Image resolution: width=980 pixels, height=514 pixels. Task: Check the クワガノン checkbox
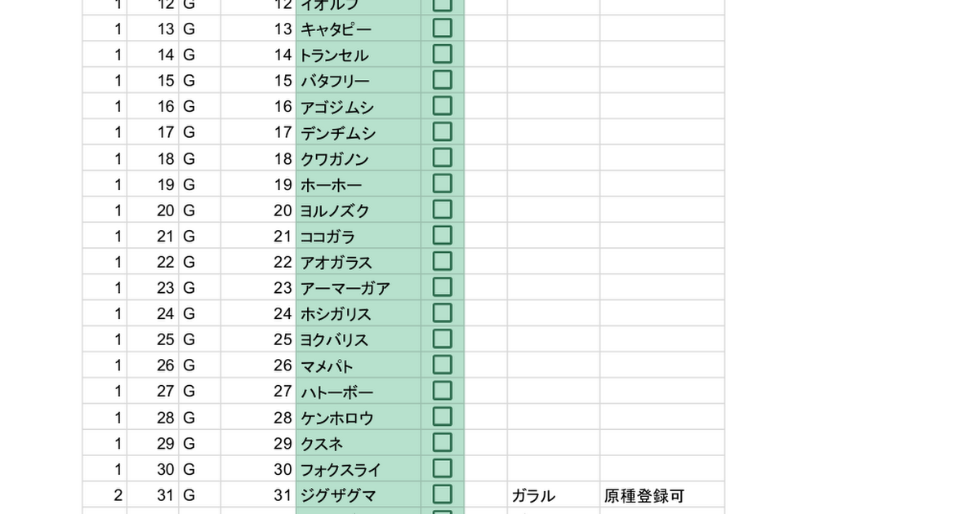442,158
